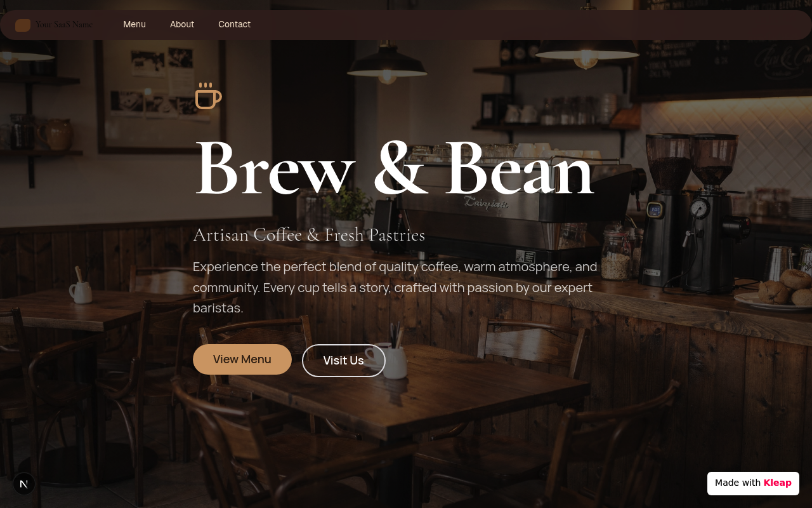Screen dimensions: 812x508
Task: Select the Contact navigation link
Action: (x=235, y=24)
